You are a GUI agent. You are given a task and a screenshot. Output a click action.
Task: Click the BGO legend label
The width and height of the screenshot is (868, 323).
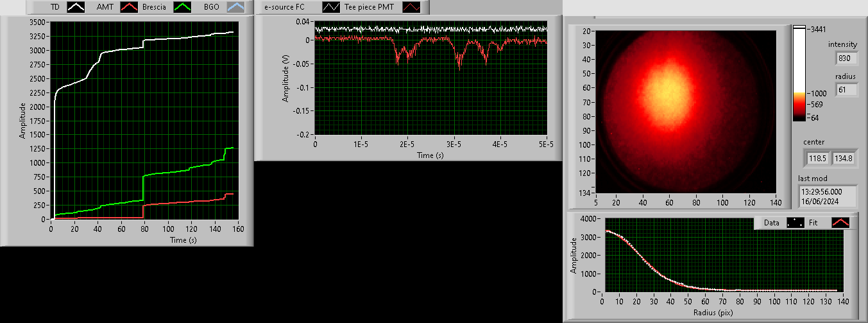click(x=211, y=7)
